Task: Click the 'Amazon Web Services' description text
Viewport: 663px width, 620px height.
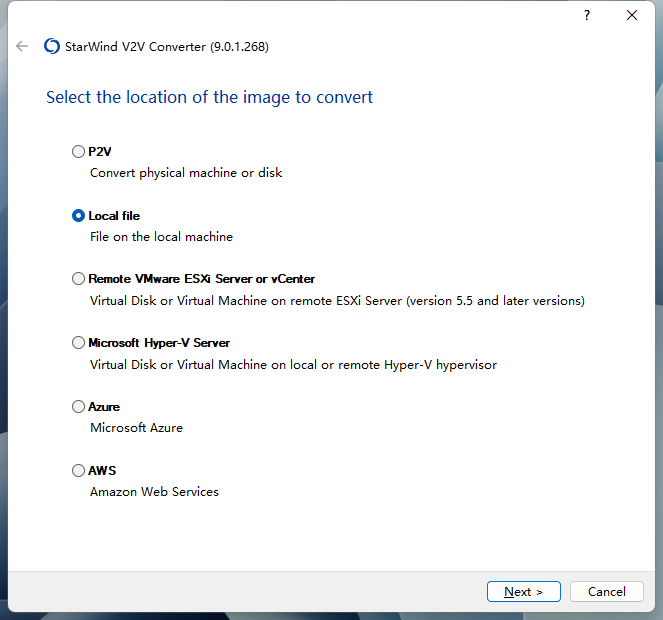Action: pyautogui.click(x=154, y=492)
